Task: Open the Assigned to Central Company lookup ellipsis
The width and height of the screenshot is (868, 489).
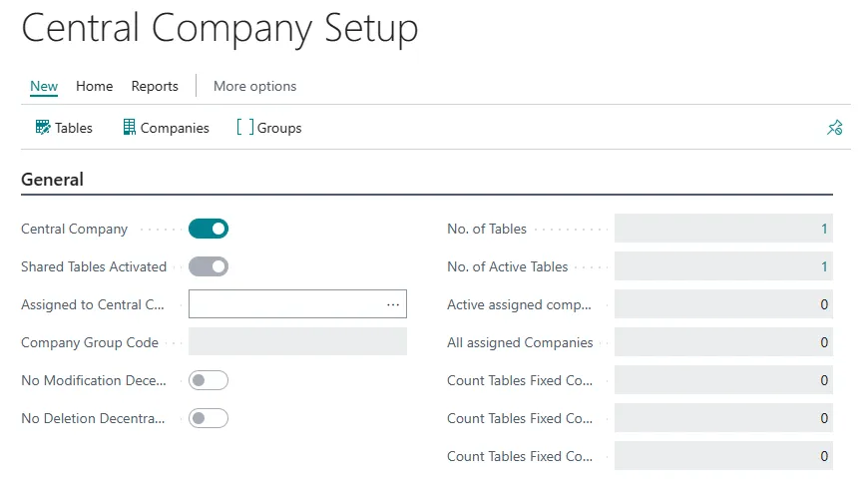Action: pos(393,304)
